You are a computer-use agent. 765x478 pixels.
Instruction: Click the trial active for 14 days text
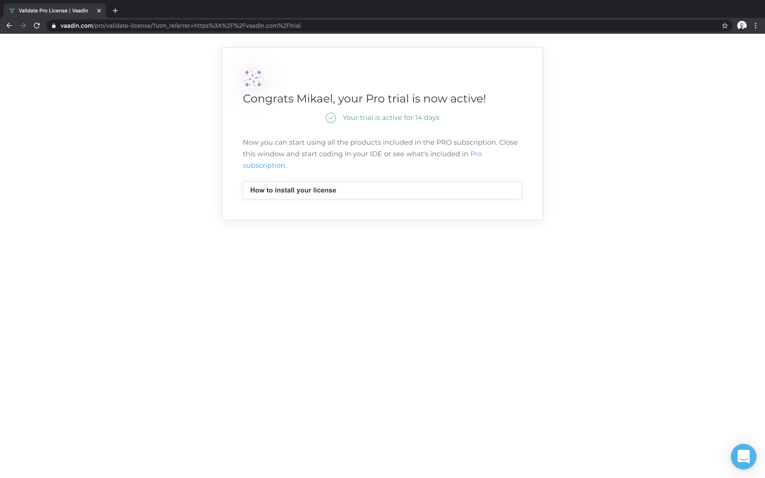(x=391, y=118)
